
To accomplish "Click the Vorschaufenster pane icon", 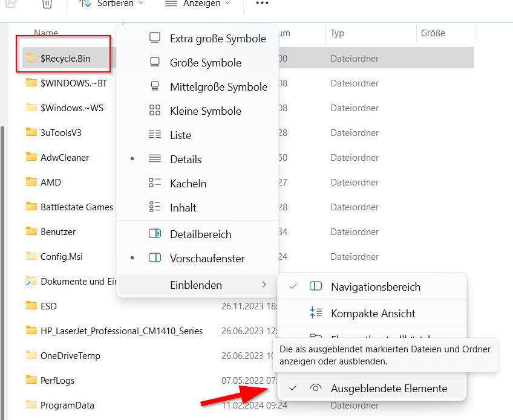I will click(x=155, y=257).
